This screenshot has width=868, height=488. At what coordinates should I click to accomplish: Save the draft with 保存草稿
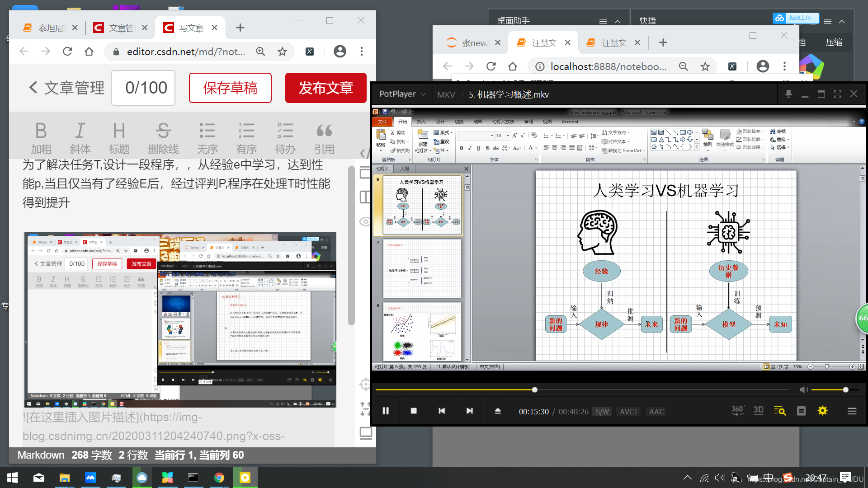click(230, 88)
